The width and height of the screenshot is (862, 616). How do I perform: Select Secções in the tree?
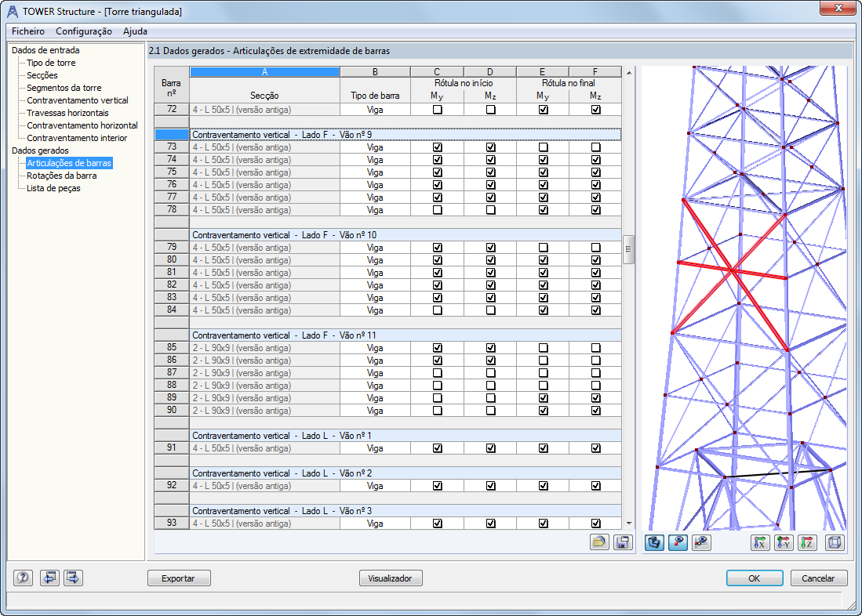click(42, 75)
